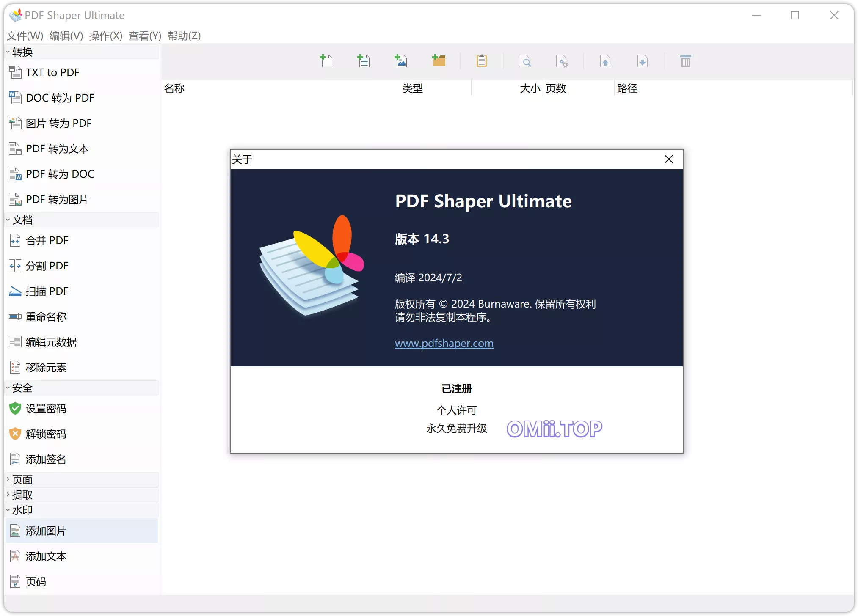Click the add text document toolbar icon
This screenshot has width=858, height=616.
click(x=364, y=61)
